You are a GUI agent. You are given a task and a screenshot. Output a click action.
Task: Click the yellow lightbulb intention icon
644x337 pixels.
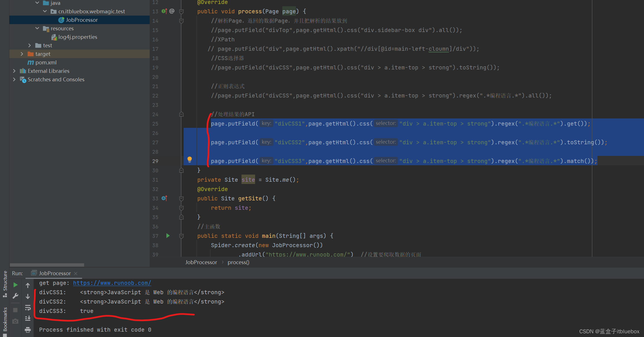190,160
